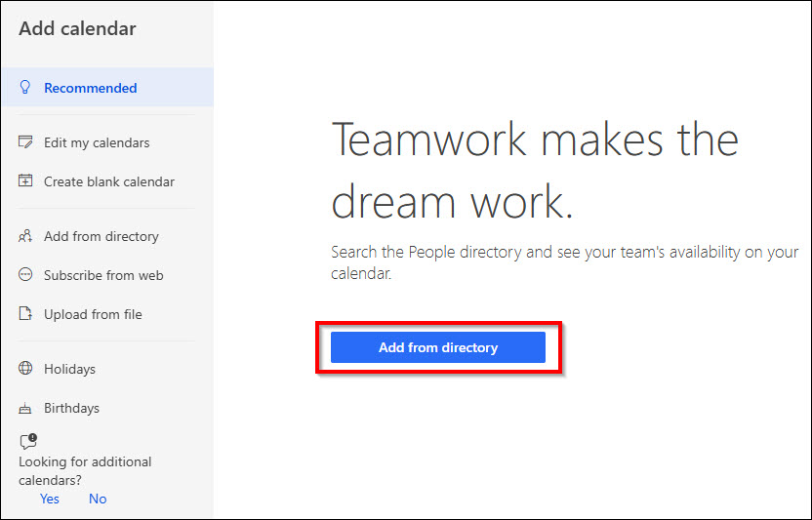The image size is (812, 520).
Task: Click the 'Teamwork makes the dream work.' headline
Action: pos(535,170)
